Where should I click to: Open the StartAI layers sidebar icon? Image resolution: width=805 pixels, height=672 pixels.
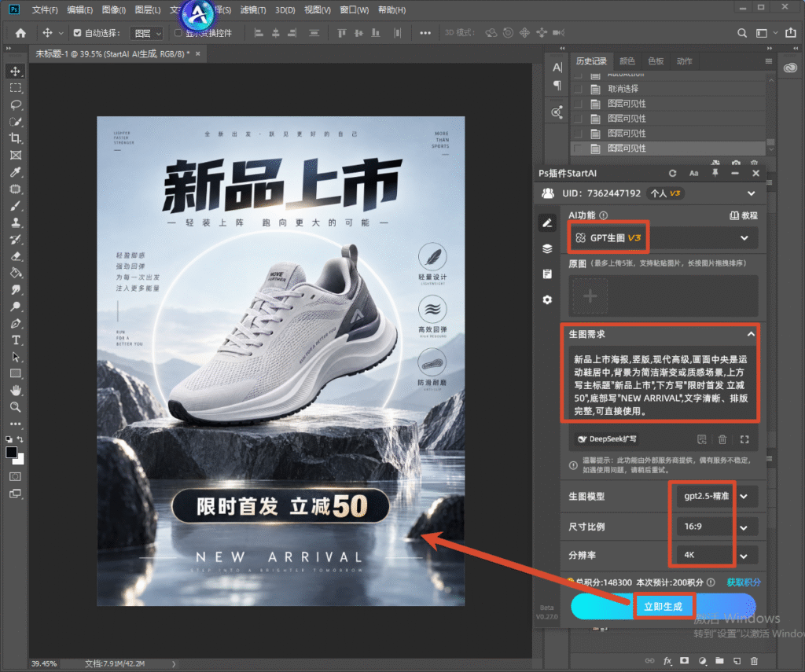(547, 248)
